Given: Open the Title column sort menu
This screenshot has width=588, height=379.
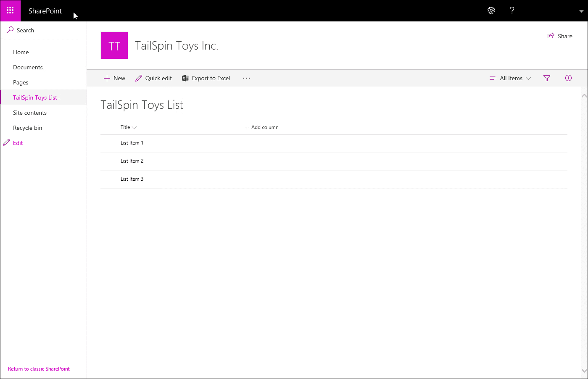Looking at the screenshot, I should 128,127.
